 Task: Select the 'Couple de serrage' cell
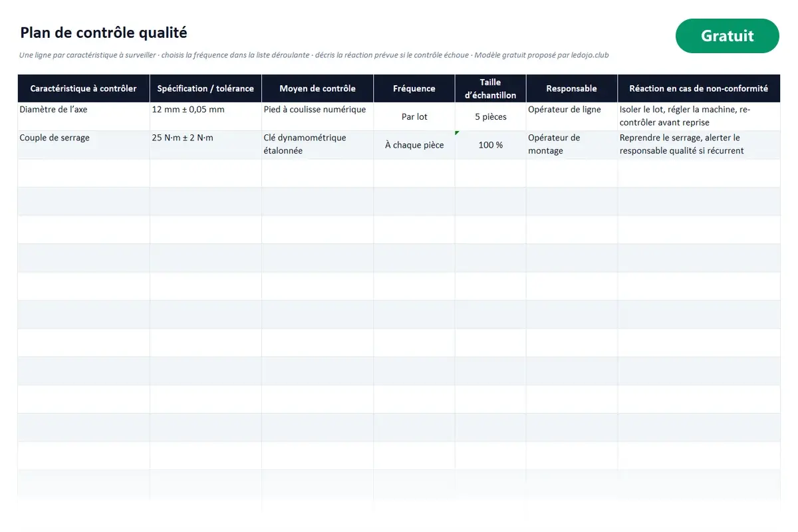click(x=84, y=145)
